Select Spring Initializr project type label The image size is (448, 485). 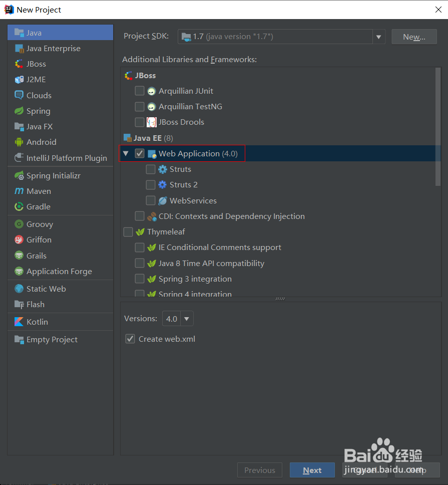coord(54,176)
